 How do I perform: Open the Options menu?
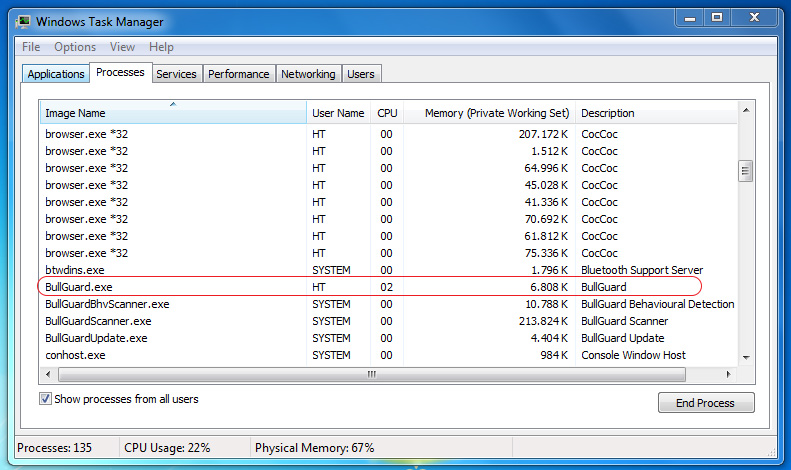pos(75,47)
